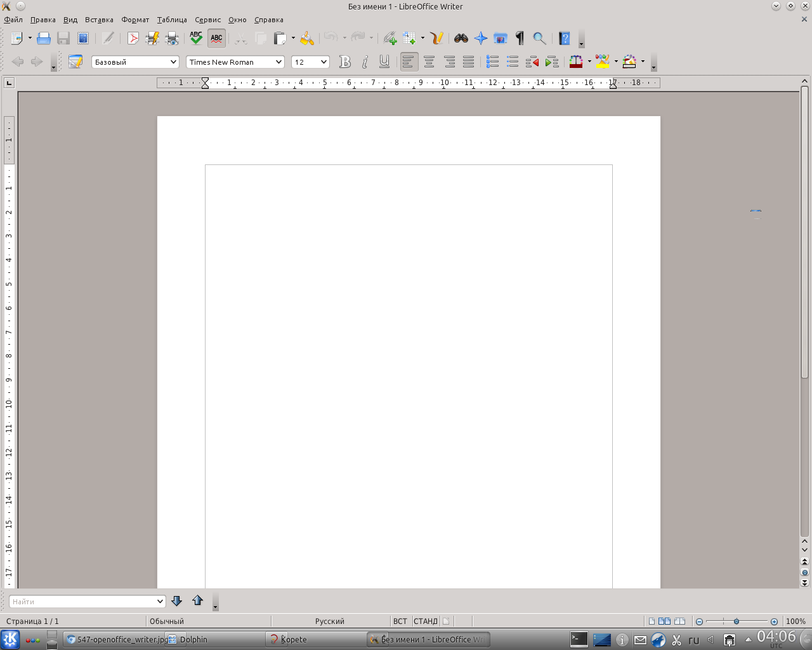The width and height of the screenshot is (812, 650).
Task: Open the Kopete taskbar entry
Action: point(316,639)
